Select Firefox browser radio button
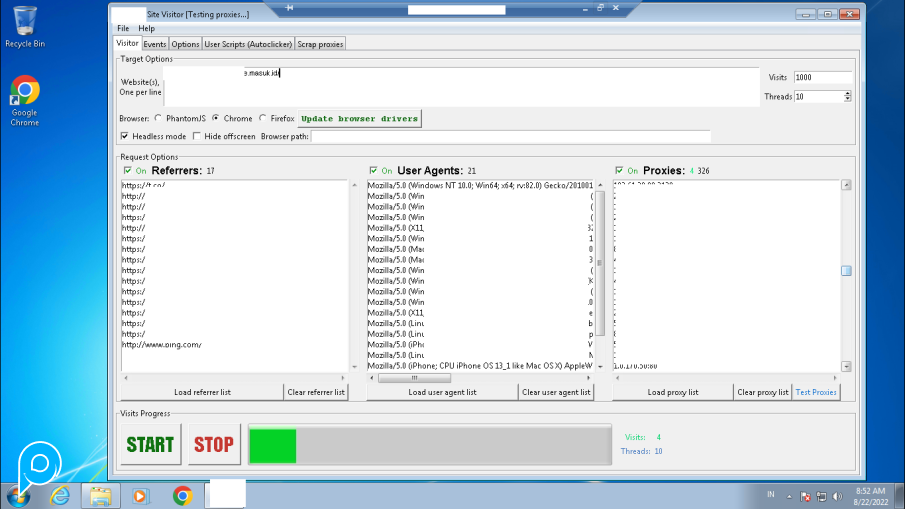This screenshot has height=509, width=905. click(263, 118)
